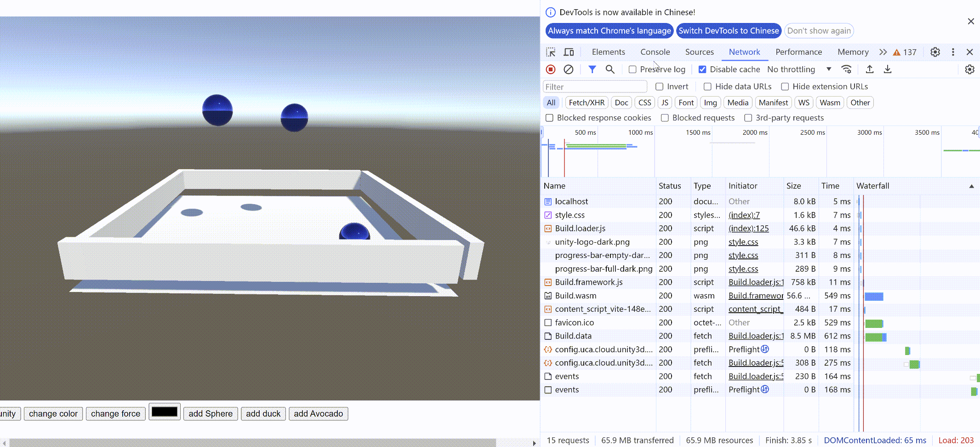Screen dimensions: 980x447
Task: Open Network panel settings gear
Action: tap(970, 69)
